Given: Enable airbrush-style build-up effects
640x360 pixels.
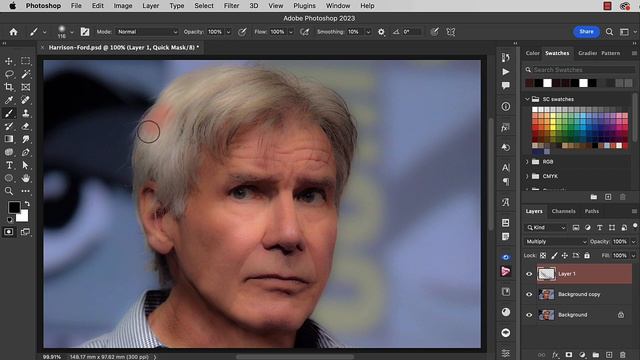Looking at the screenshot, I should pos(304,32).
